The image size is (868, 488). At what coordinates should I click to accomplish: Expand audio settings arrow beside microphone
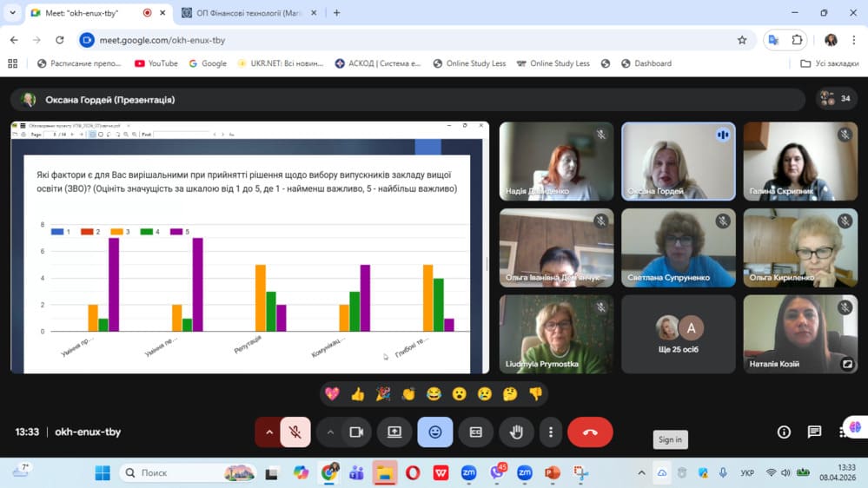pyautogui.click(x=268, y=432)
